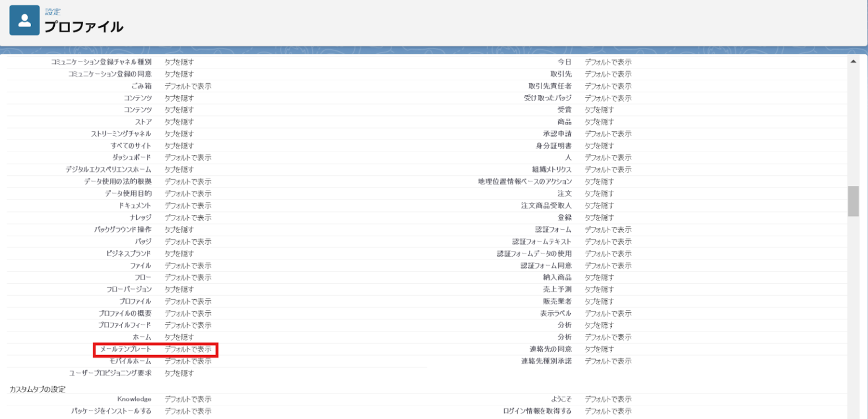Click the ログイン情報を取得する row label
The image size is (868, 419).
(537, 411)
